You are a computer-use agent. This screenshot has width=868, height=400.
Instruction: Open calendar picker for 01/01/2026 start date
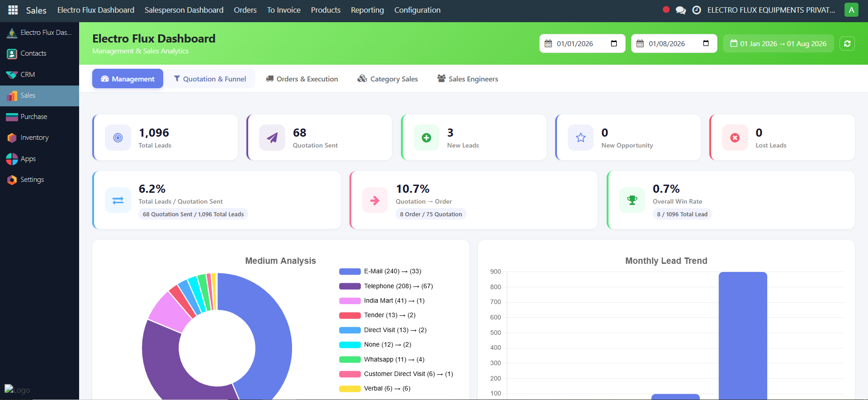pos(614,43)
